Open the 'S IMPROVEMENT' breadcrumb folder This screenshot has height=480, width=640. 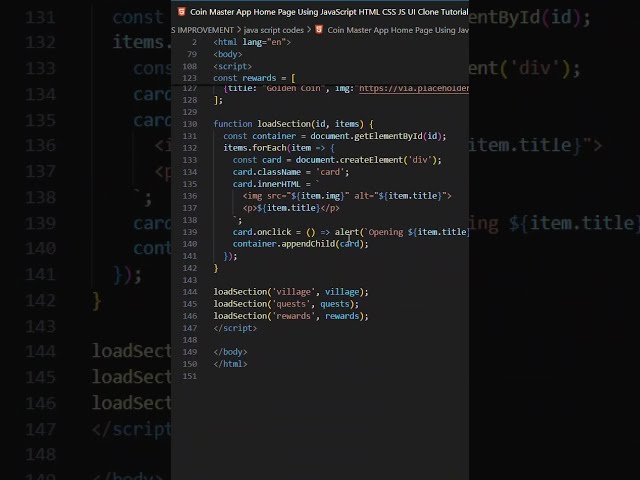coord(202,30)
